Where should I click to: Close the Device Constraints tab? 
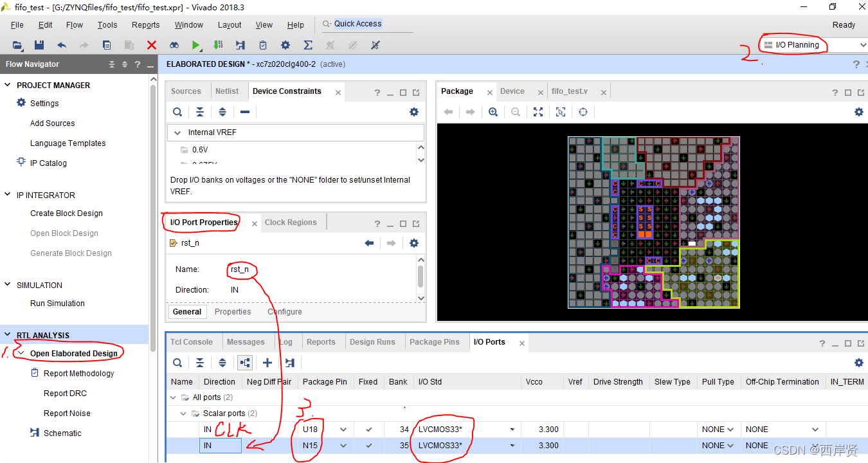pos(338,93)
